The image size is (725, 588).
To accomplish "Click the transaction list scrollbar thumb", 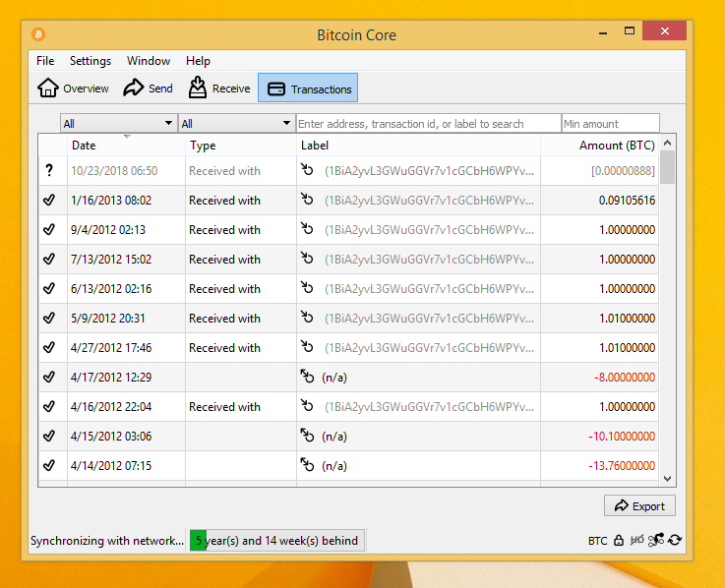I will pyautogui.click(x=667, y=167).
